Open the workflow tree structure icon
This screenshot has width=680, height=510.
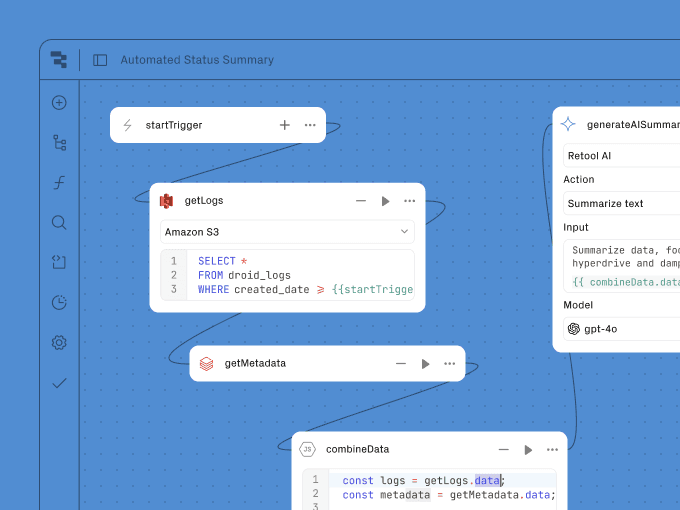tap(59, 143)
